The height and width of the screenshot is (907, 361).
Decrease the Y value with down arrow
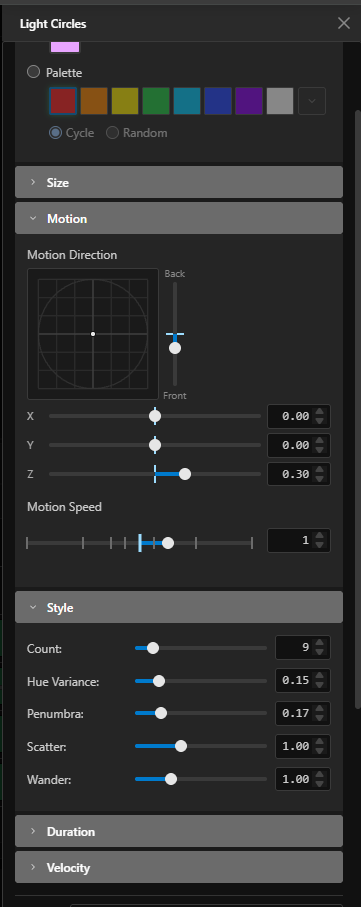pyautogui.click(x=319, y=450)
